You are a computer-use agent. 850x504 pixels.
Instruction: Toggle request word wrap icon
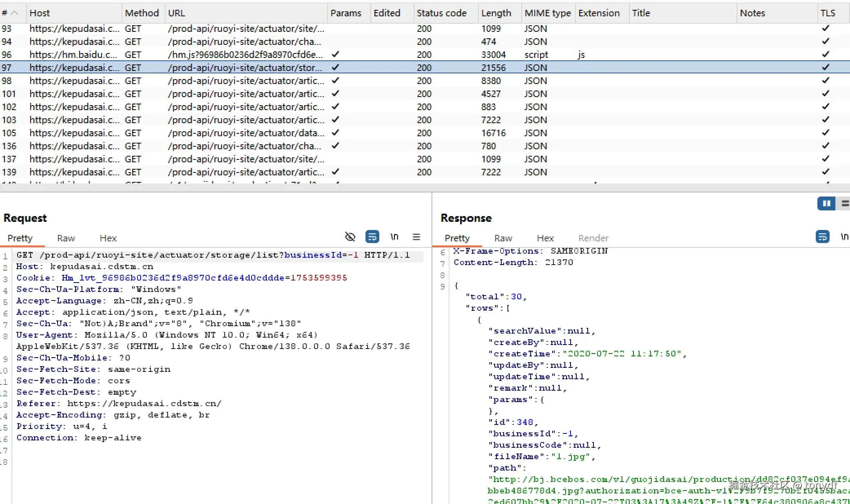(372, 237)
